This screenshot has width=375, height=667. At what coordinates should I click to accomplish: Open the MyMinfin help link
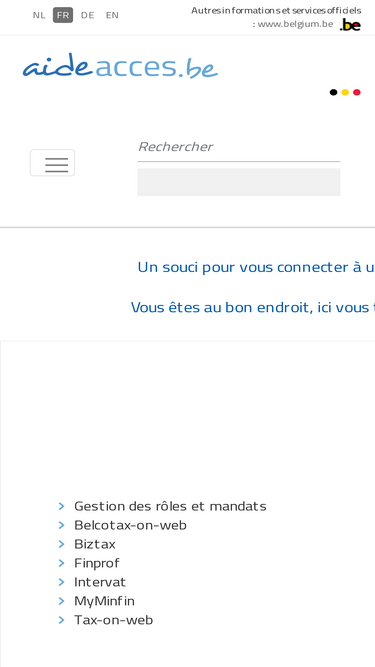[104, 601]
